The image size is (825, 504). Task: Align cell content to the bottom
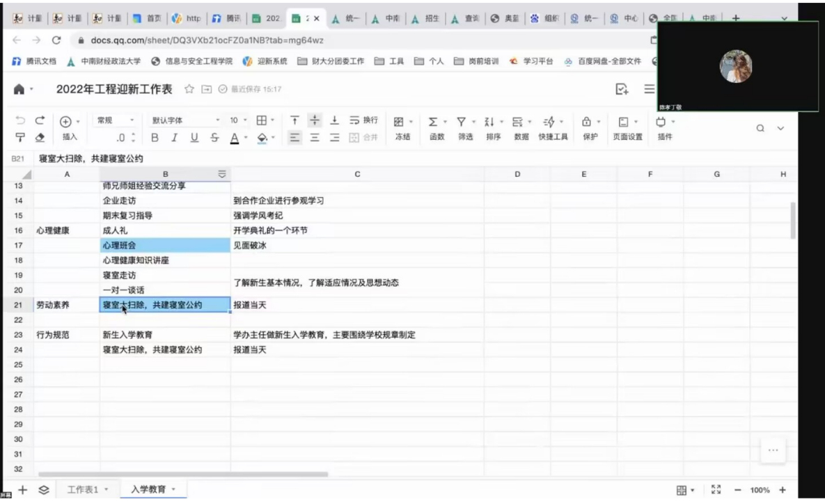coord(334,120)
